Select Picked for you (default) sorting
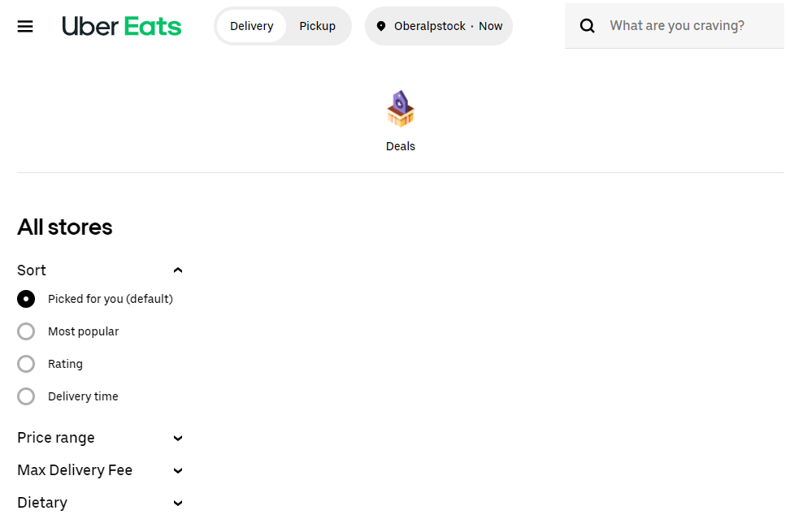The image size is (794, 532). click(x=26, y=299)
